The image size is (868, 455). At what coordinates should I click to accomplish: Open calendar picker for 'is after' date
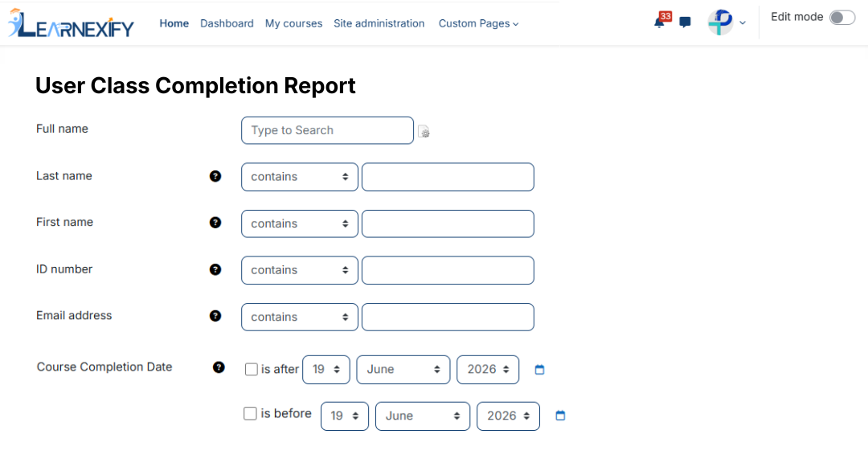pos(540,369)
